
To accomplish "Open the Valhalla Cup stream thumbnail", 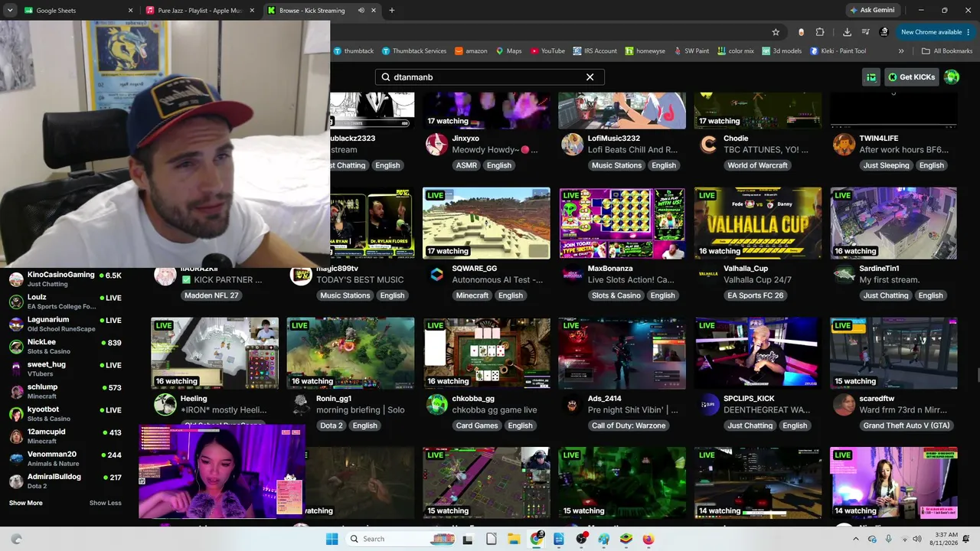I will (758, 223).
